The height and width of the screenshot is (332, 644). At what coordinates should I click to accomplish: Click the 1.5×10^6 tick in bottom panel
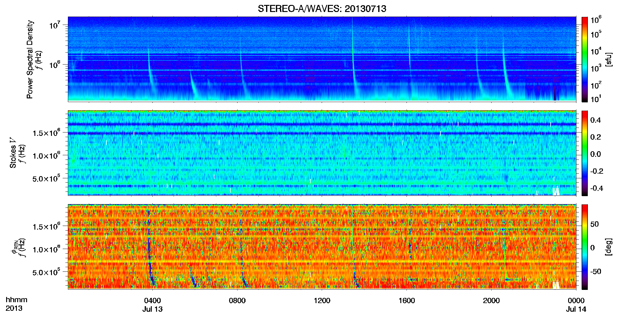coord(46,226)
